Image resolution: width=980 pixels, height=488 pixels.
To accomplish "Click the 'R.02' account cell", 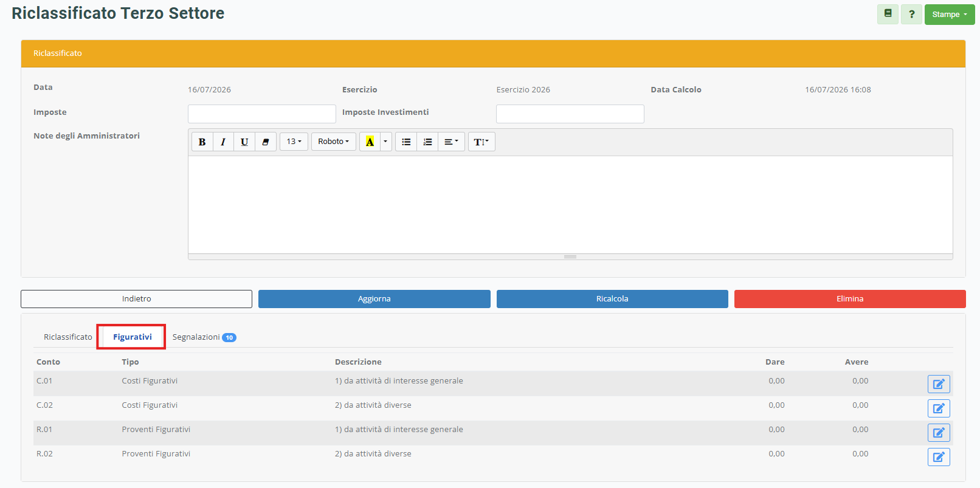I will pos(44,454).
